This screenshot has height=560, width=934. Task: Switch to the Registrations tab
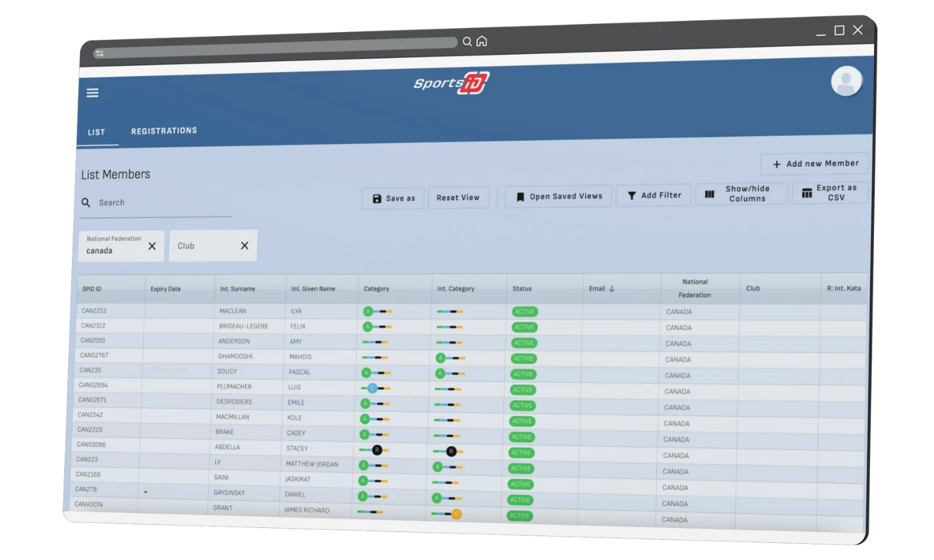(164, 131)
